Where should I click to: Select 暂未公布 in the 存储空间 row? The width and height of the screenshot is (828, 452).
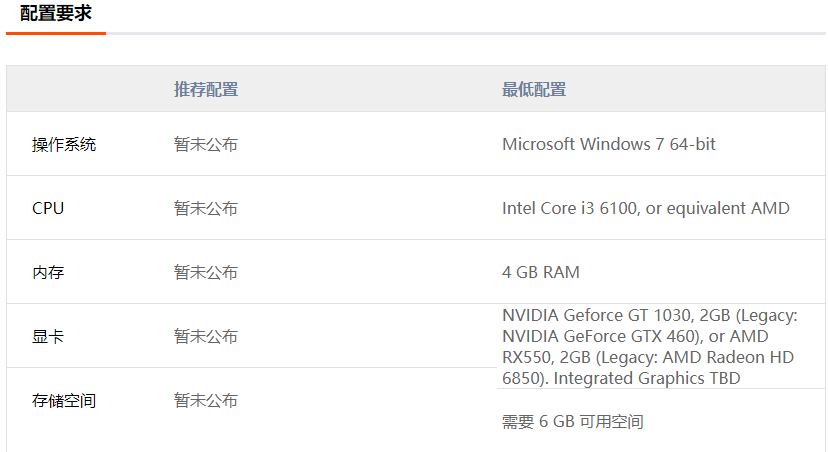point(206,400)
